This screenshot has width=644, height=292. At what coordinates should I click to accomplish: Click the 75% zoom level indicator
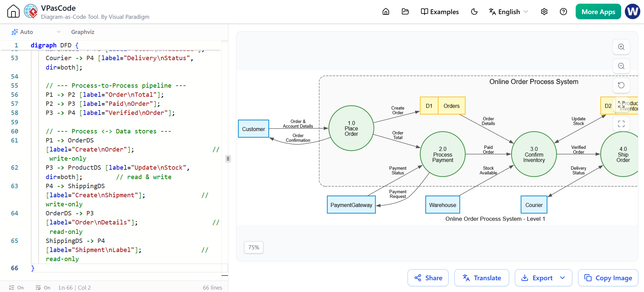coord(254,247)
